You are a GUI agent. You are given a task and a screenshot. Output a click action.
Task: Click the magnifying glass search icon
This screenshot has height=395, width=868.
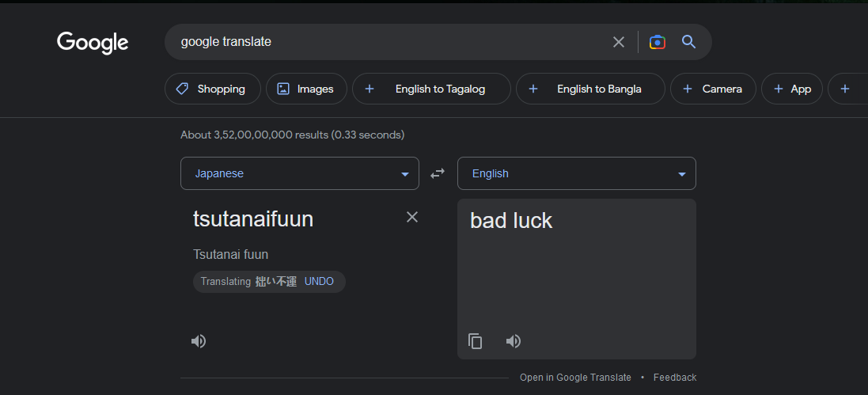pyautogui.click(x=688, y=42)
